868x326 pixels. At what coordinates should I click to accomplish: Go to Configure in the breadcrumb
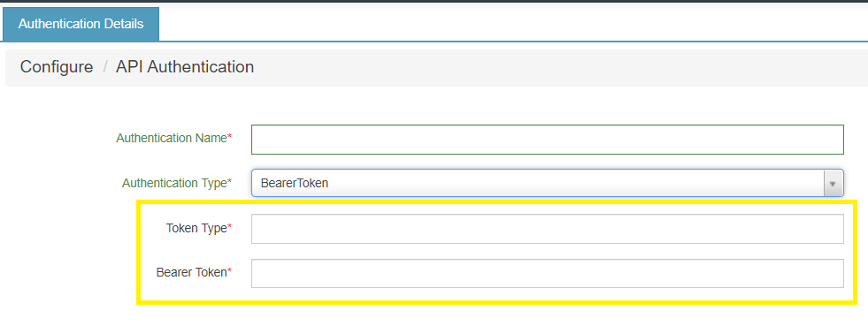point(57,67)
